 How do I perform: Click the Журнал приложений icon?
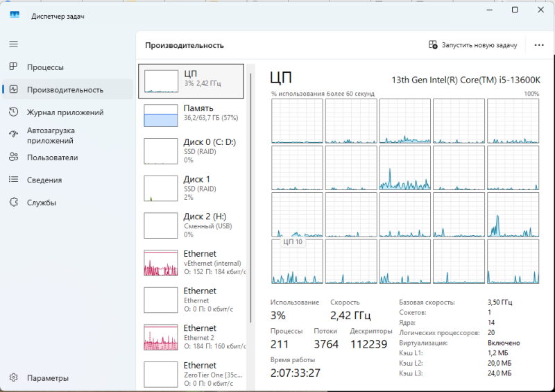[13, 112]
